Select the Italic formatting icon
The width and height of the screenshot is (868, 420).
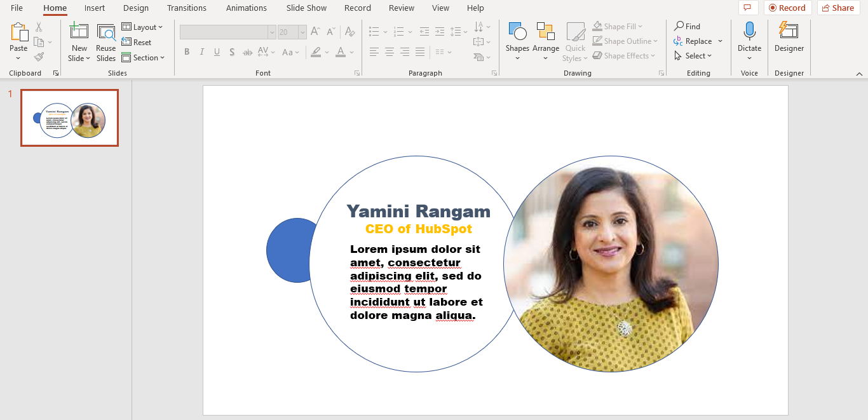(x=201, y=52)
